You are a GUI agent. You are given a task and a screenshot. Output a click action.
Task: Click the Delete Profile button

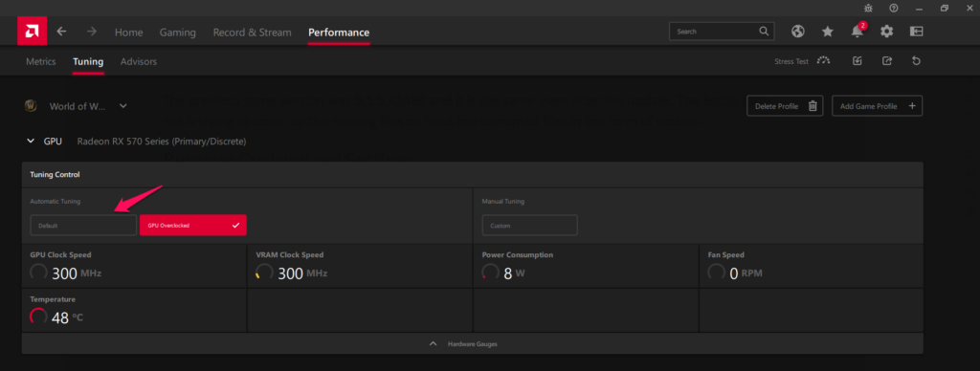pos(785,106)
